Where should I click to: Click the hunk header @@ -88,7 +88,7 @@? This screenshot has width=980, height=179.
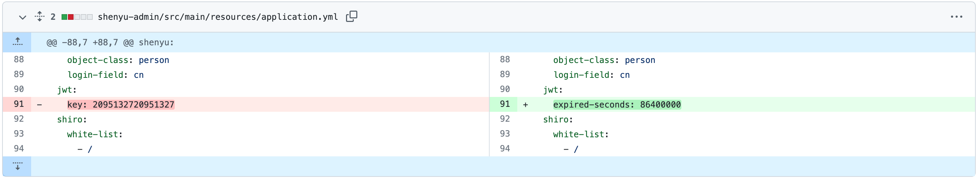tap(110, 42)
